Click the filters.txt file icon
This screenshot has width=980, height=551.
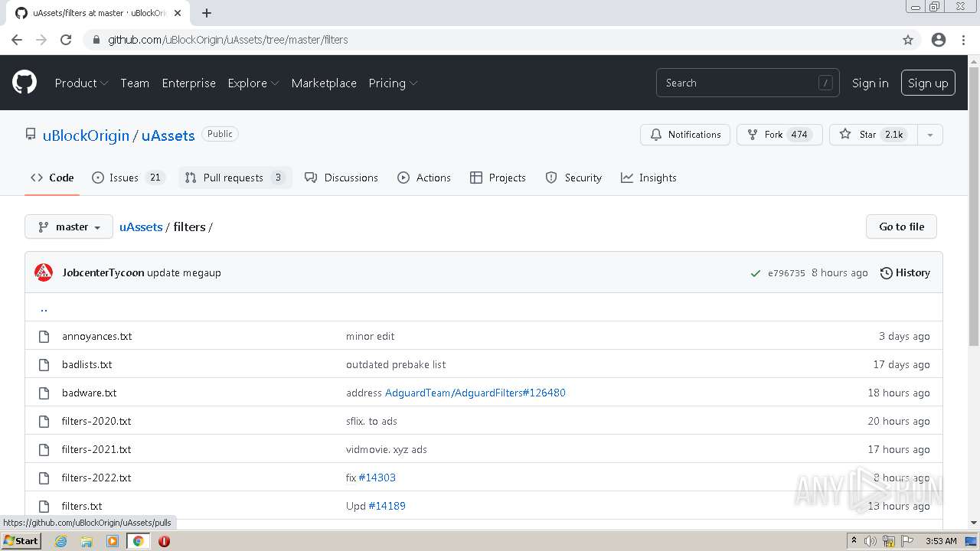pyautogui.click(x=44, y=506)
